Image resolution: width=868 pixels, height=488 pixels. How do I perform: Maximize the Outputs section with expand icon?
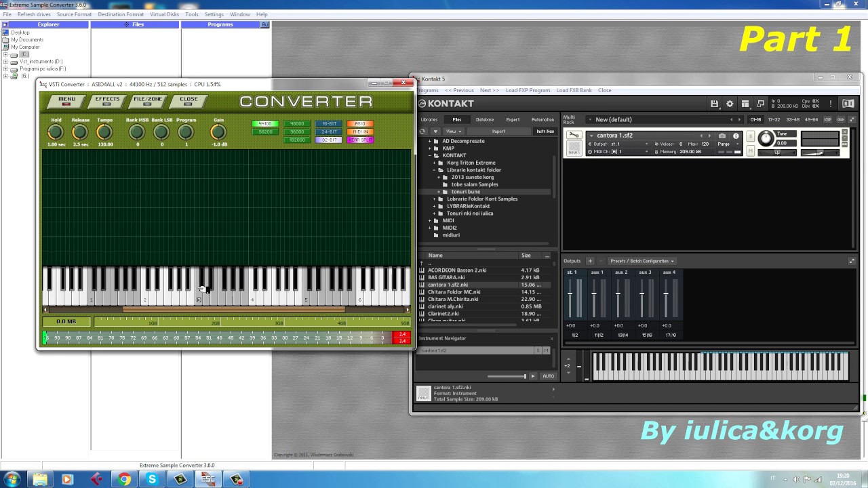click(852, 261)
